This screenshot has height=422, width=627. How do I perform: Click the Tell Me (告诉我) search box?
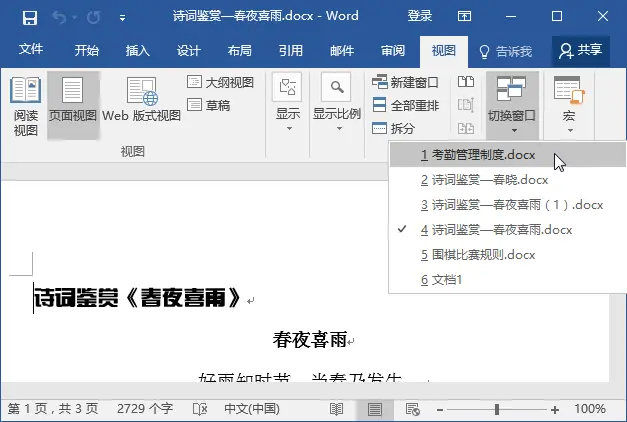point(506,51)
